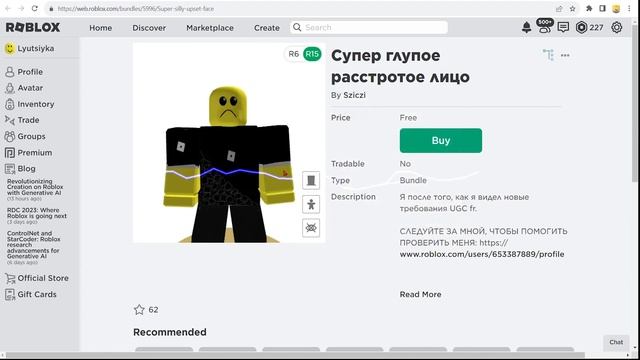The height and width of the screenshot is (360, 640).
Task: Open creator Sziczi's profile link
Action: click(354, 95)
